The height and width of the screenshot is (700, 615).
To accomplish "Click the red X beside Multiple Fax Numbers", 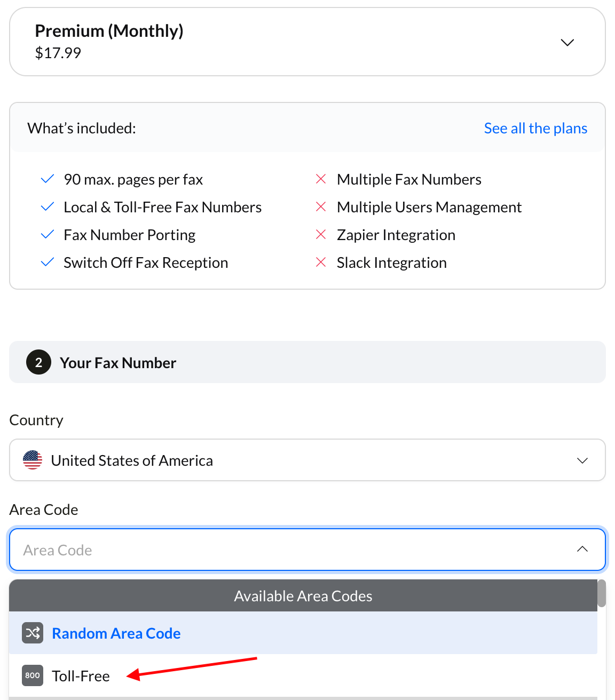I will pyautogui.click(x=321, y=179).
